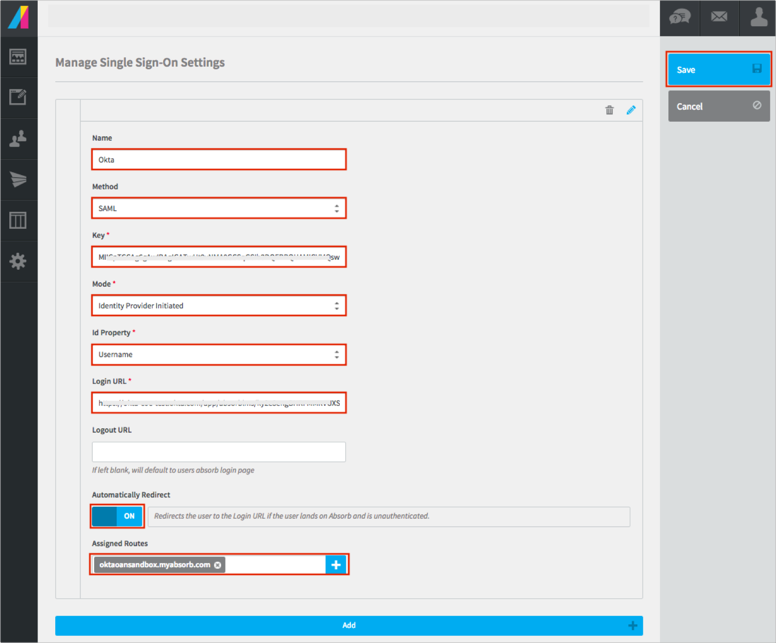Open the dashboard icon in the sidebar
This screenshot has width=776, height=643.
(18, 57)
